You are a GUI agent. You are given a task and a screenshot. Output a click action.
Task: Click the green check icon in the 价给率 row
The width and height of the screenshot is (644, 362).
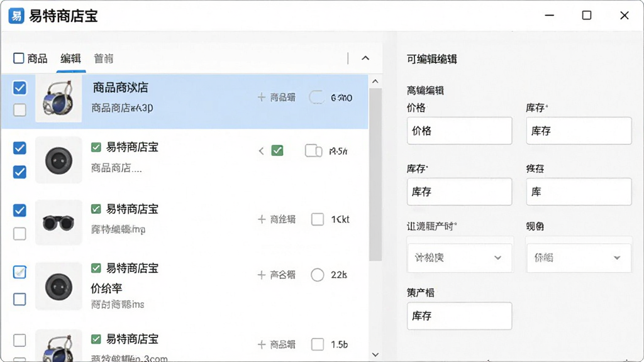pos(96,268)
